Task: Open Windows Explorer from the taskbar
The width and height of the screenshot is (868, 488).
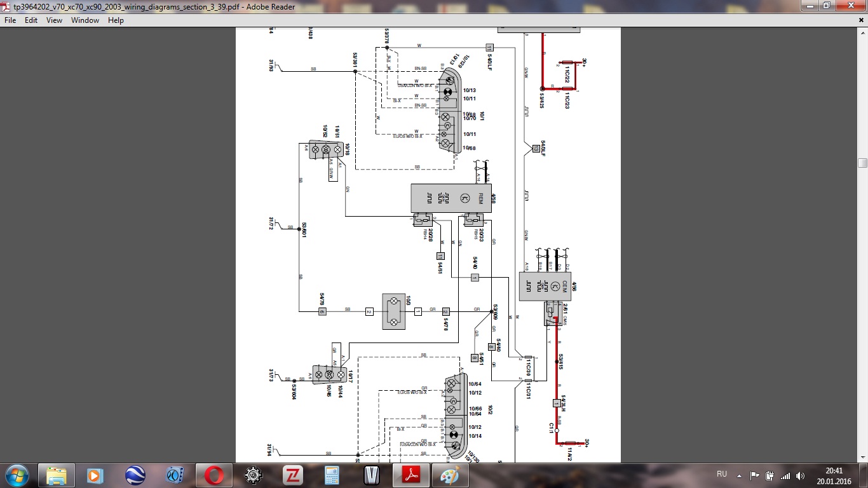Action: pyautogui.click(x=56, y=475)
